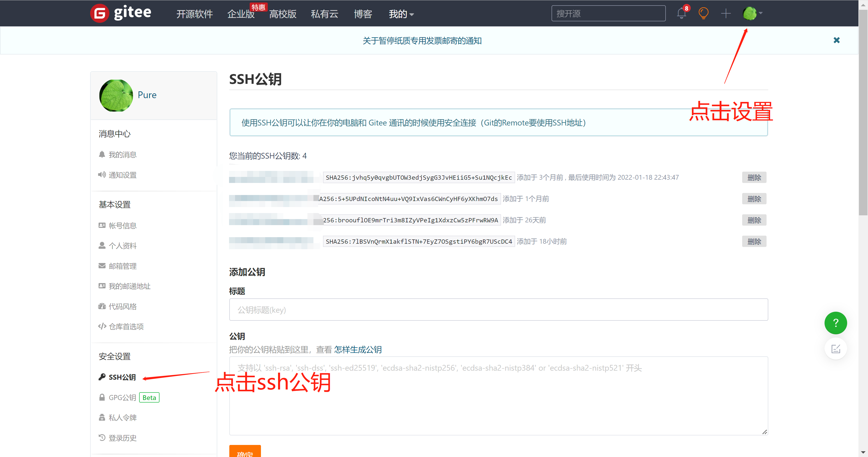Image resolution: width=868 pixels, height=457 pixels.
Task: Click the feedback edit icon on right
Action: 835,349
